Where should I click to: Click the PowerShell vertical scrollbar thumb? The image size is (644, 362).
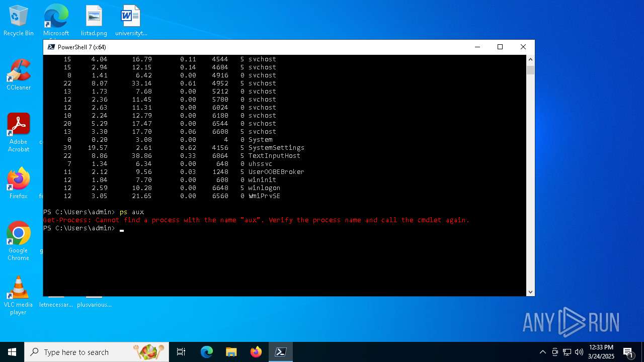[530, 70]
